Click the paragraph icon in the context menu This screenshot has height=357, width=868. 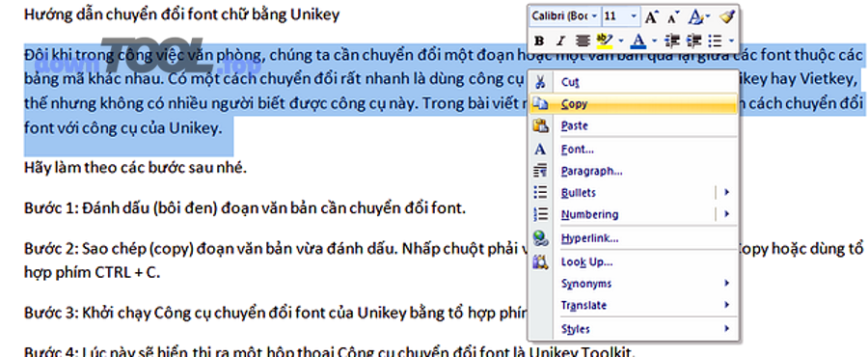(x=540, y=171)
